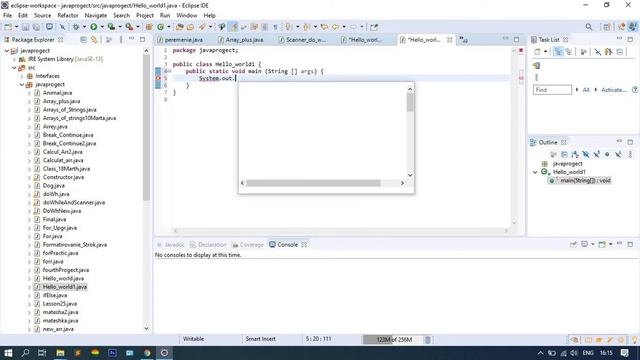Open the New Task dropdown in Task List
The width and height of the screenshot is (640, 360).
click(545, 52)
